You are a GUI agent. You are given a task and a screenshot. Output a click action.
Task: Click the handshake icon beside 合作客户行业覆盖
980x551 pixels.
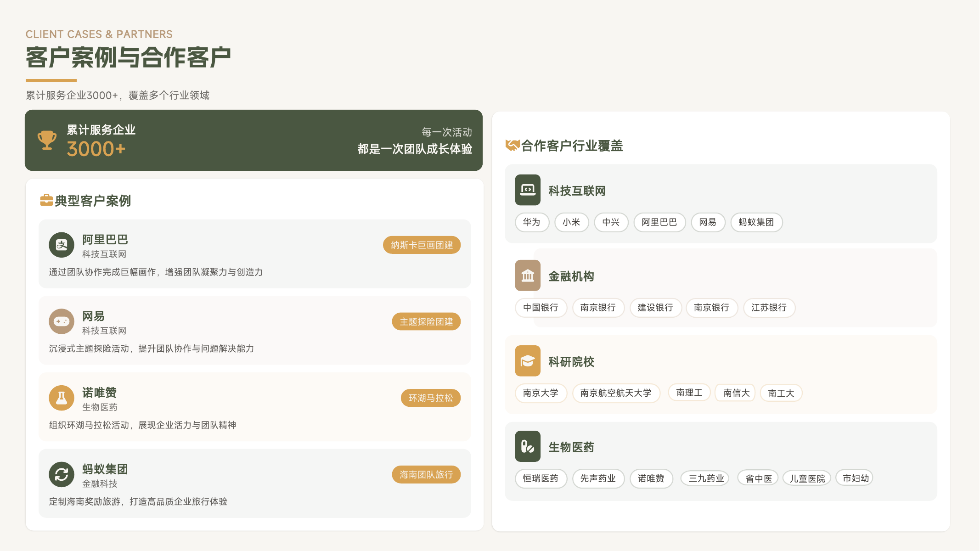pos(513,146)
